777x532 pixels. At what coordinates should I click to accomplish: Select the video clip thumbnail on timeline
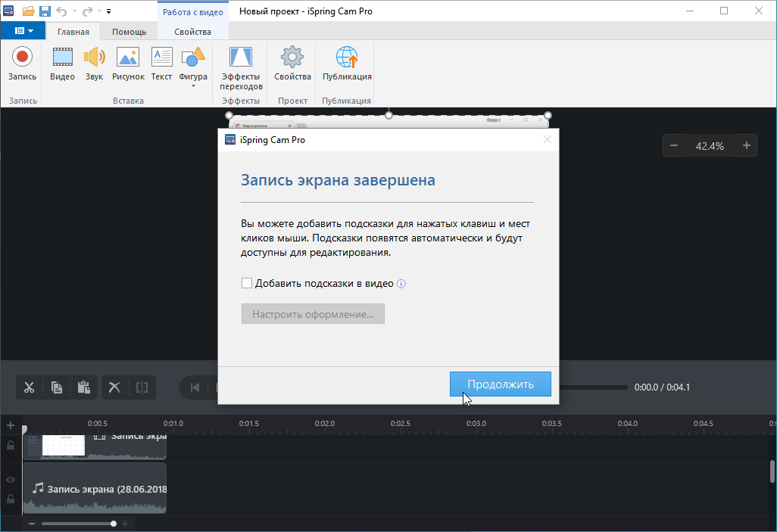point(64,445)
